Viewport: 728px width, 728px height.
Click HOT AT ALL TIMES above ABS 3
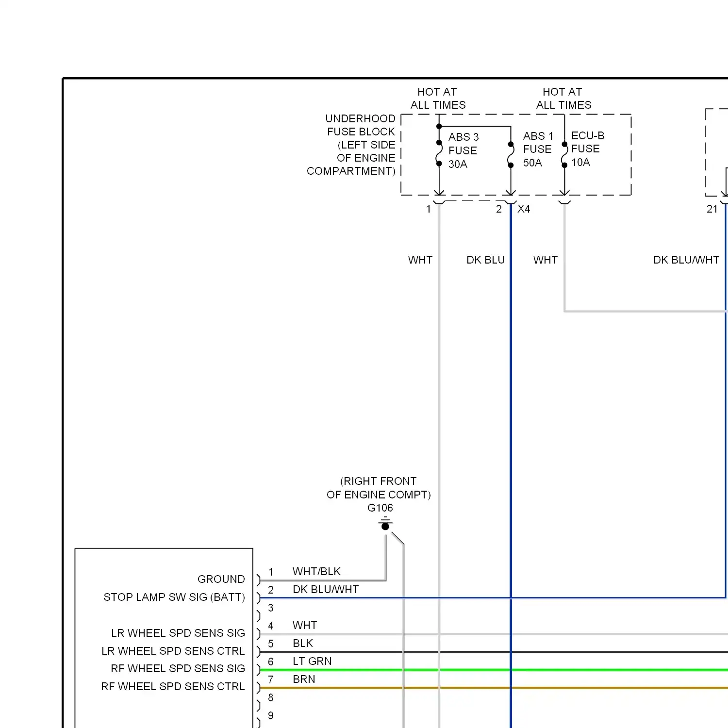pyautogui.click(x=438, y=99)
